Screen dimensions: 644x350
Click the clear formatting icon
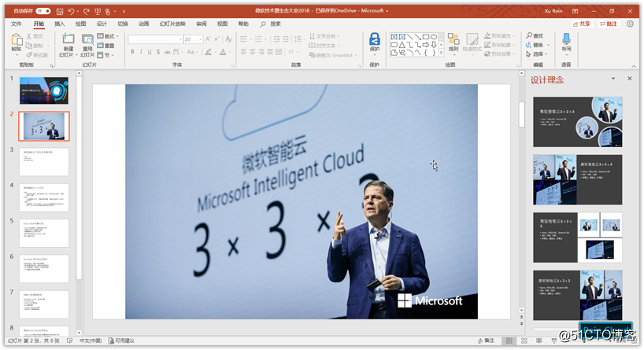(229, 39)
